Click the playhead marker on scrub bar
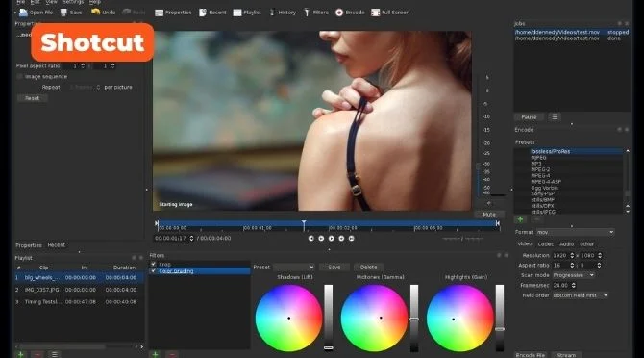Viewport: 644px width, 358px height. pos(304,225)
